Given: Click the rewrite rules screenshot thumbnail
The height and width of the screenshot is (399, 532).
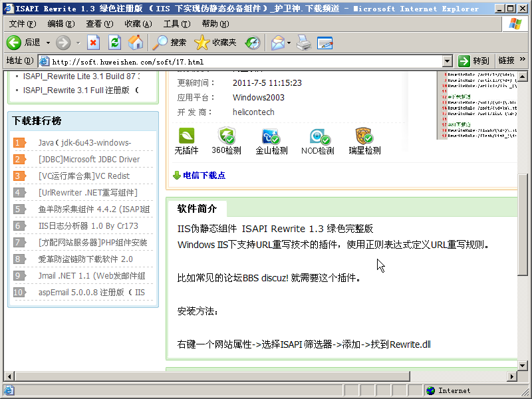Looking at the screenshot, I should (x=478, y=105).
